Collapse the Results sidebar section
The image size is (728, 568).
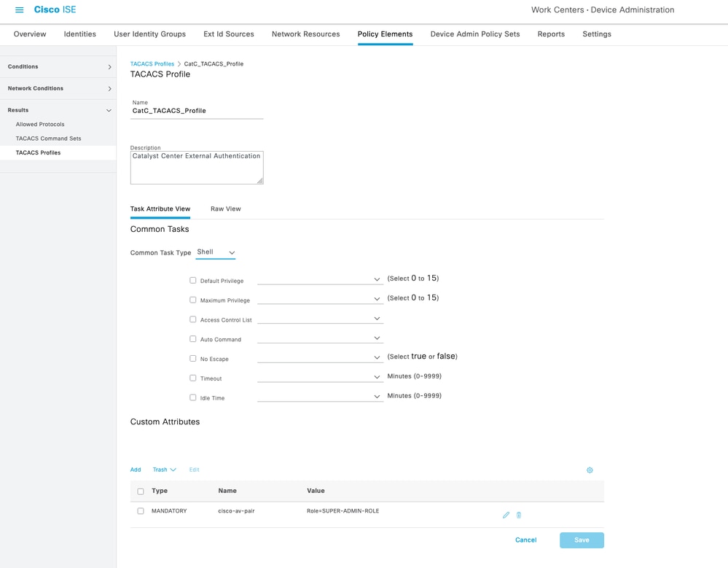tap(58, 110)
